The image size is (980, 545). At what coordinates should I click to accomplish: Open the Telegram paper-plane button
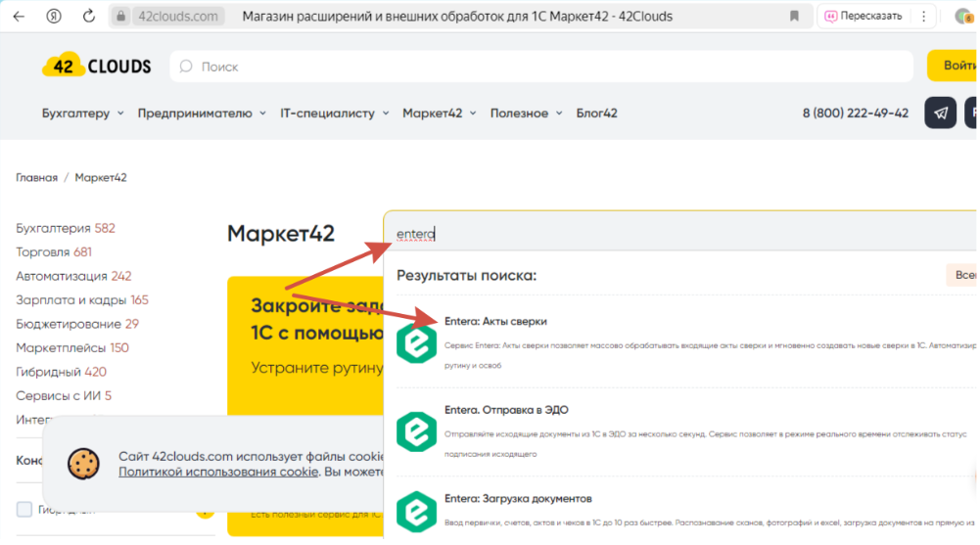click(940, 113)
